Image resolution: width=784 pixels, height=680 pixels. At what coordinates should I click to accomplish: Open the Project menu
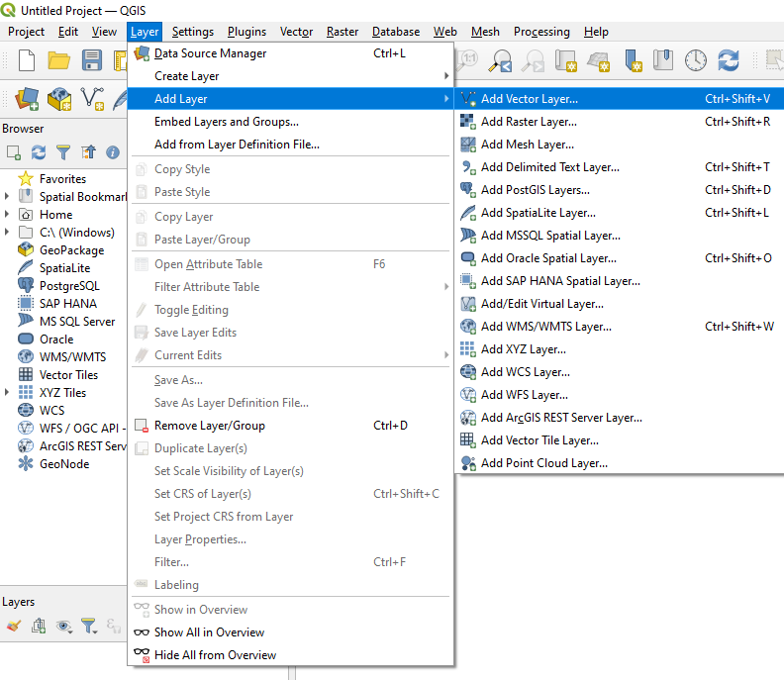coord(26,32)
